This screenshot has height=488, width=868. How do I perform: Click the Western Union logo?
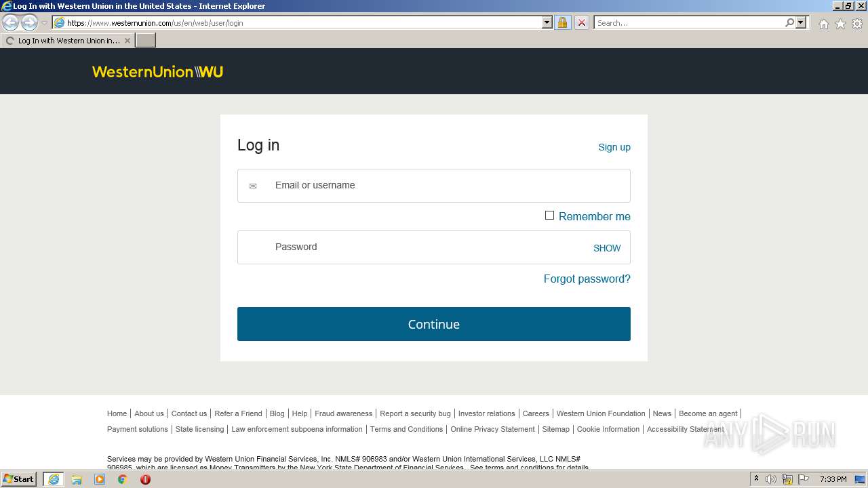coord(157,72)
